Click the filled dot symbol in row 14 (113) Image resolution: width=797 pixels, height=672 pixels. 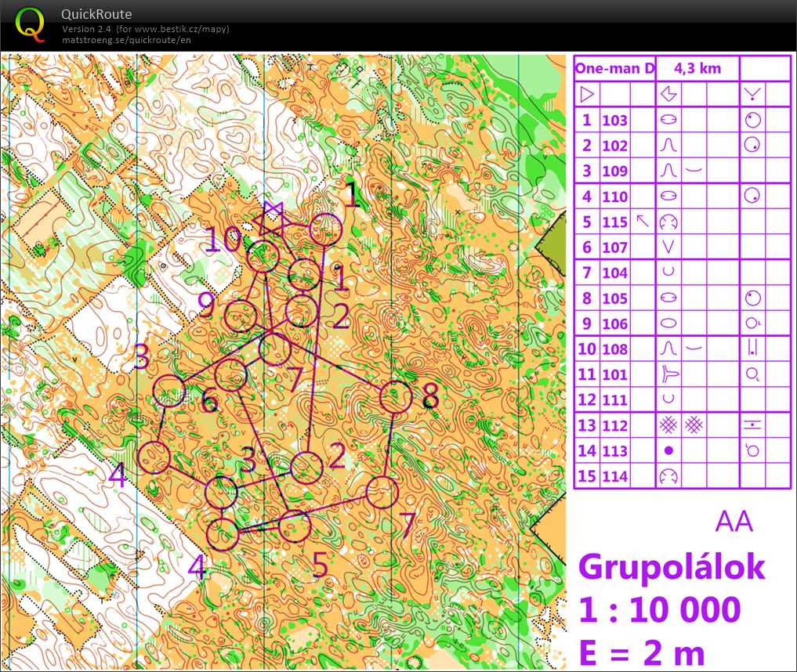coord(668,450)
